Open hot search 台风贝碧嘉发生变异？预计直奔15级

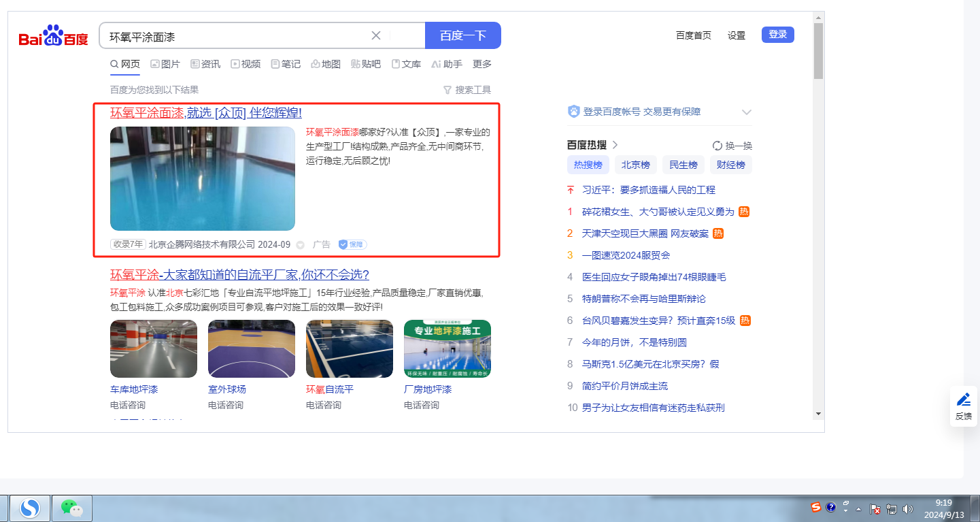[x=658, y=321]
